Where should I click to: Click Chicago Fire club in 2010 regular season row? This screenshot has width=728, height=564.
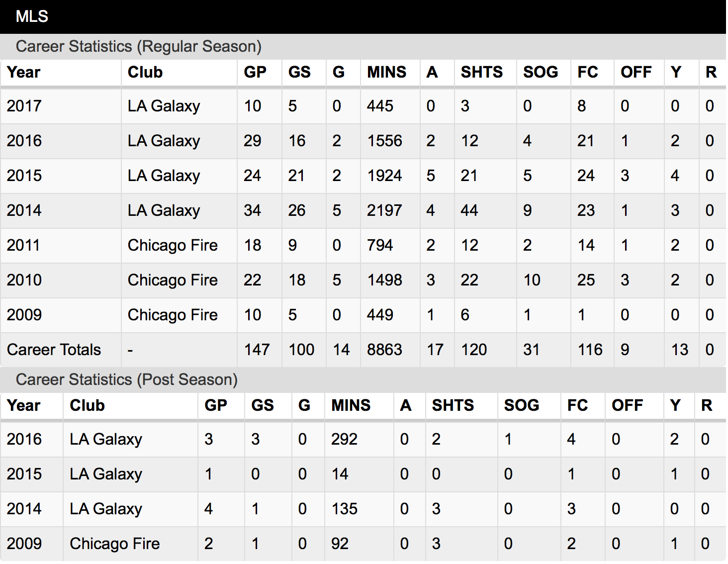pos(173,280)
